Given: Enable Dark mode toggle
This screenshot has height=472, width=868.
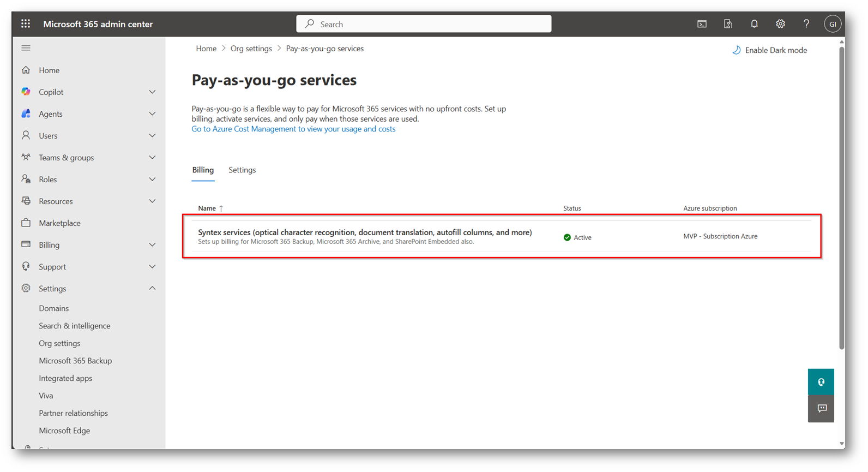Looking at the screenshot, I should [x=769, y=50].
